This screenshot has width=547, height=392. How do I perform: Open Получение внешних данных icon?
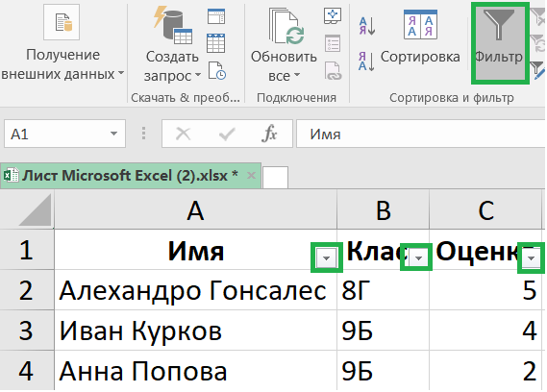point(62,22)
